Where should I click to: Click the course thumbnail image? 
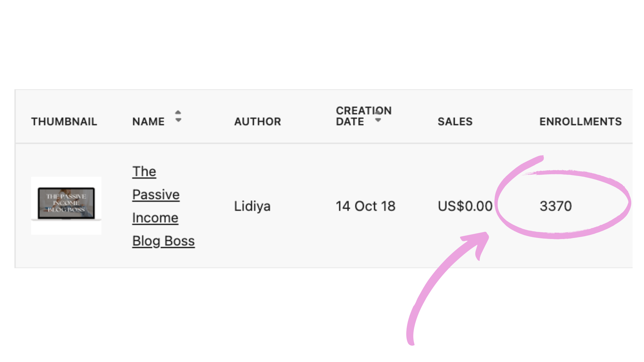66,205
